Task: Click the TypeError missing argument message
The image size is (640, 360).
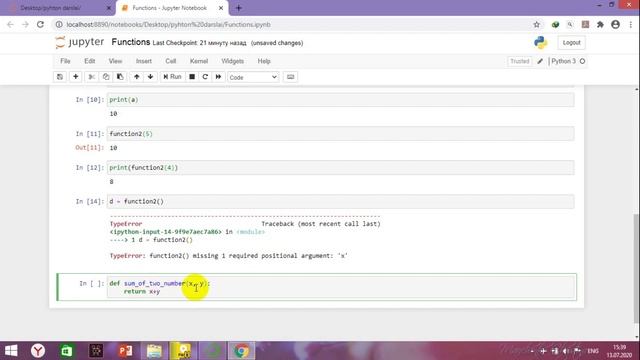Action: click(x=229, y=256)
